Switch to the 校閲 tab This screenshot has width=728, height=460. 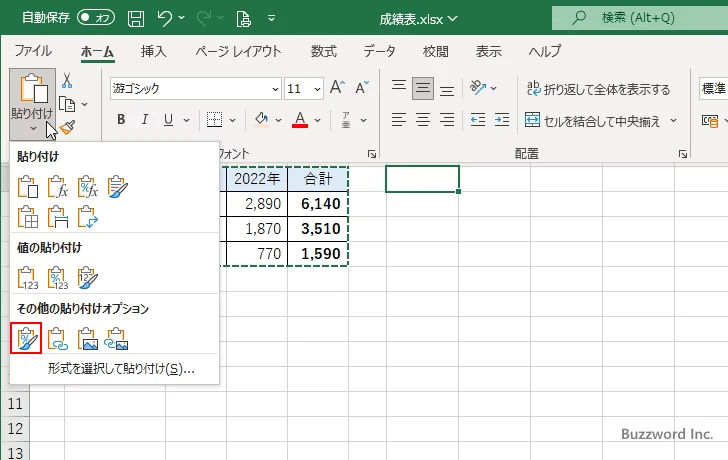[x=436, y=51]
